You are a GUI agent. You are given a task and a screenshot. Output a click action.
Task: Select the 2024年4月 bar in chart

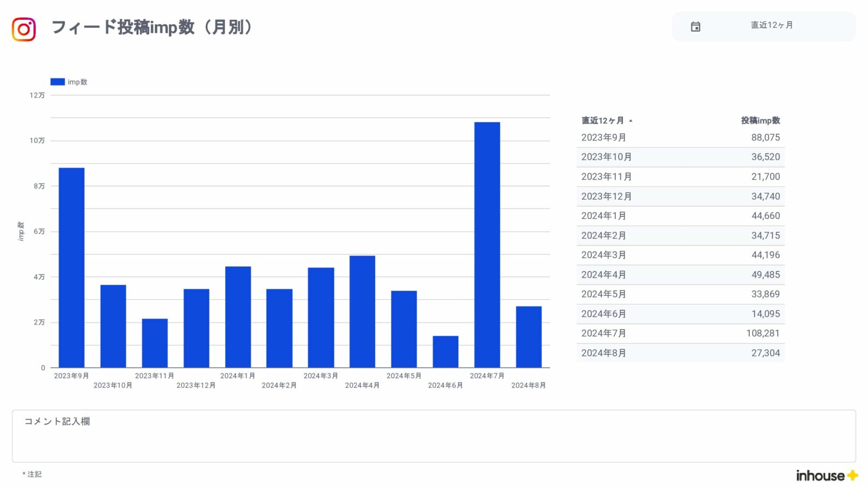click(362, 312)
